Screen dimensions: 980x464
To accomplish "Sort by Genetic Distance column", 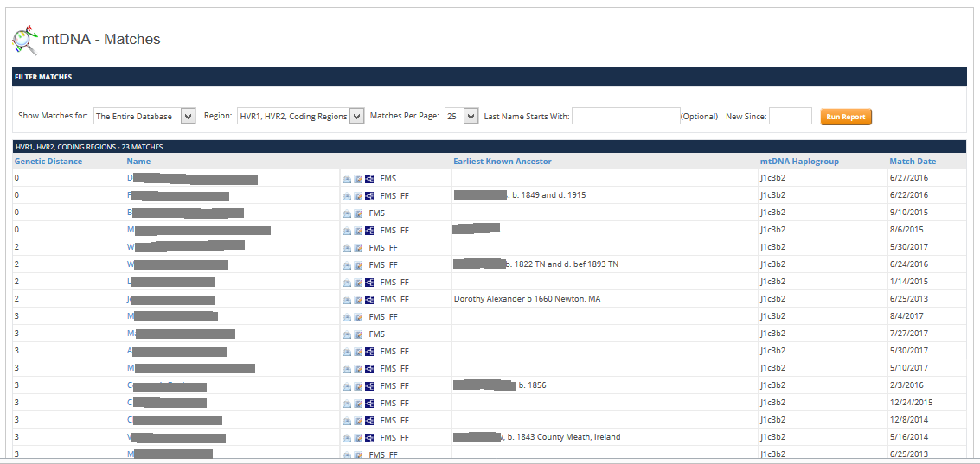I will tap(48, 161).
